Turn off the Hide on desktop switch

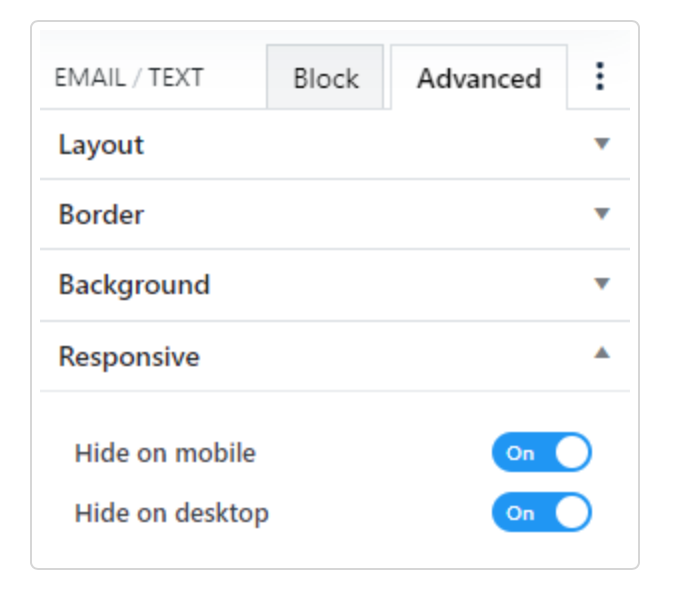point(541,513)
